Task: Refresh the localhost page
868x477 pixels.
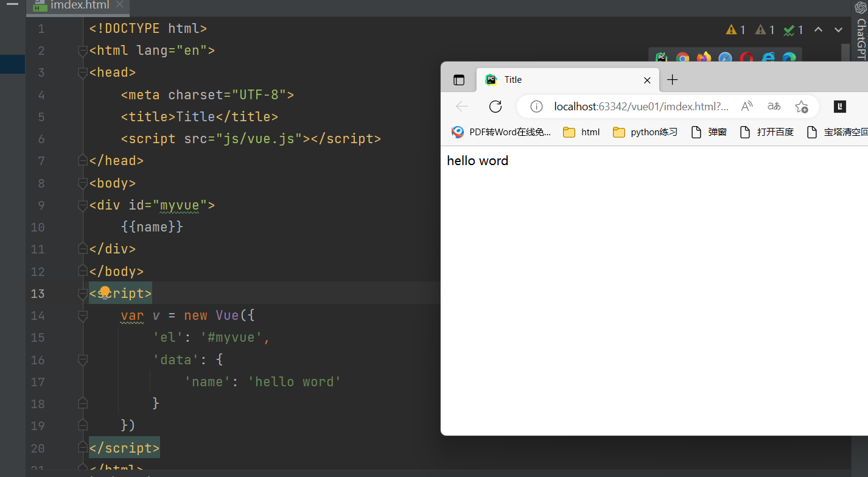Action: (495, 107)
